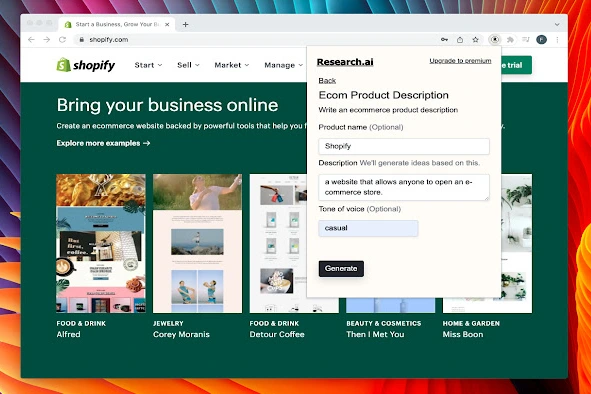The height and width of the screenshot is (394, 591).
Task: Click the lock icon in address bar
Action: pos(81,40)
